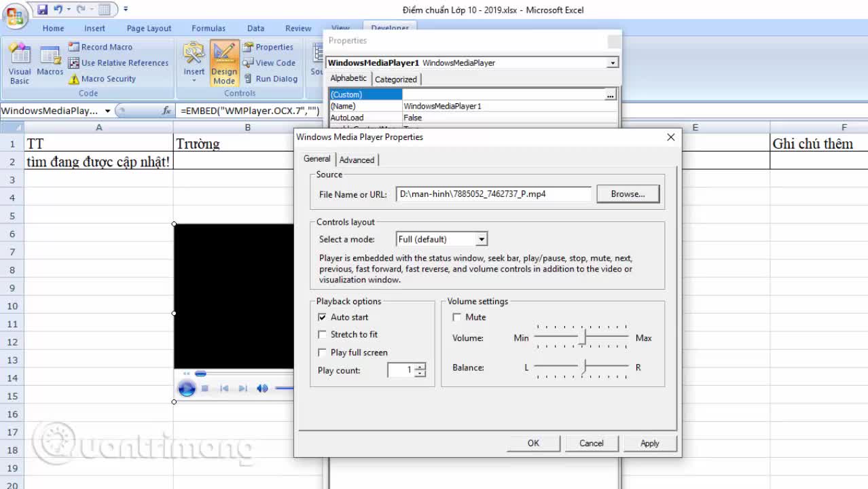The image size is (868, 489).
Task: Decrease the Play count value
Action: pos(420,374)
